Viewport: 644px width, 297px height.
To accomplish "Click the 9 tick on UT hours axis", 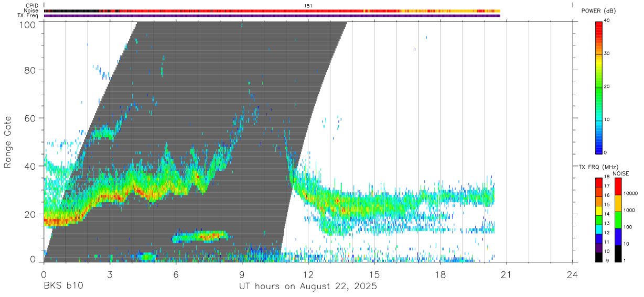I will pos(242,274).
